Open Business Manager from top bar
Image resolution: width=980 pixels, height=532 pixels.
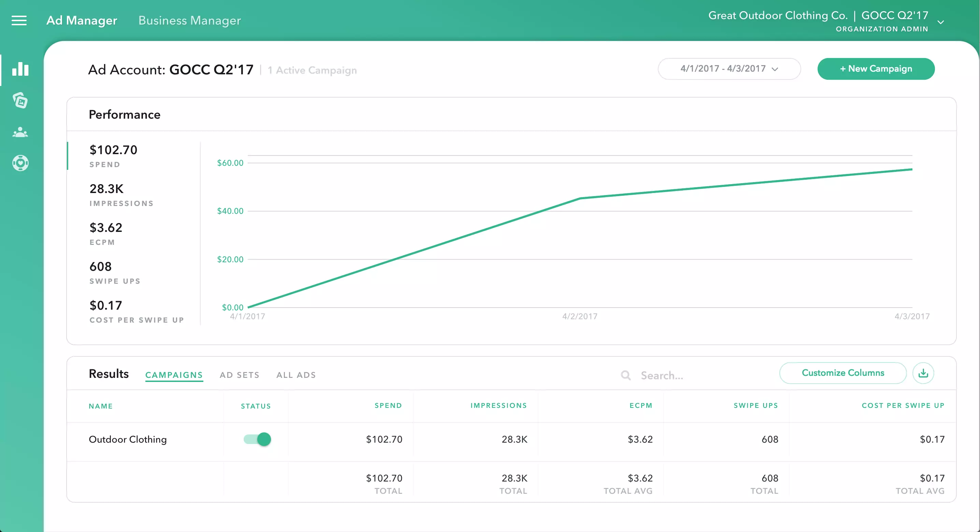pos(189,20)
